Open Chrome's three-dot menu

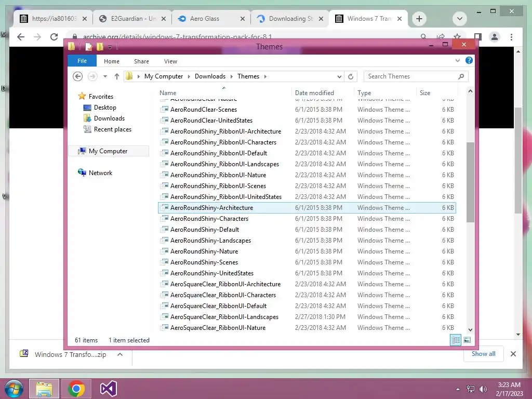[511, 37]
